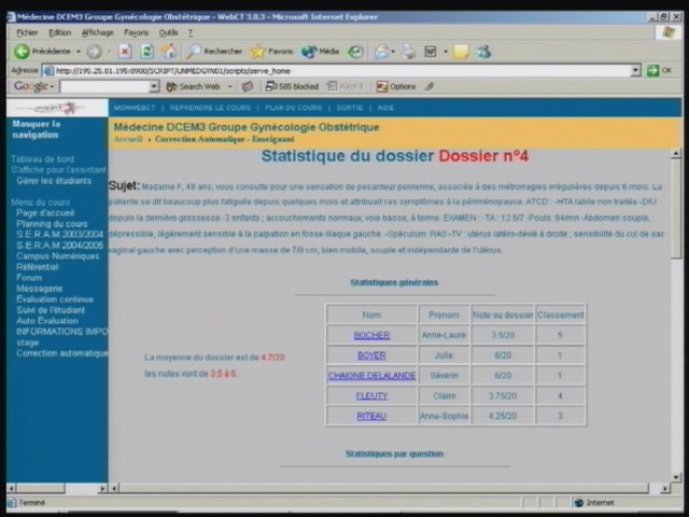Click inside the address URL field
This screenshot has width=689, height=517.
click(338, 70)
